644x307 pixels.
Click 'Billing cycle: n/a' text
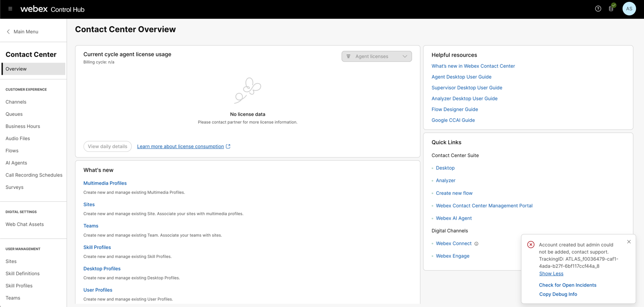point(99,62)
